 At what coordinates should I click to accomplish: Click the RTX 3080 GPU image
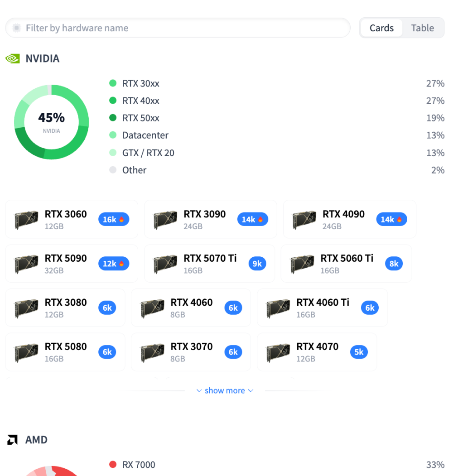(26, 308)
